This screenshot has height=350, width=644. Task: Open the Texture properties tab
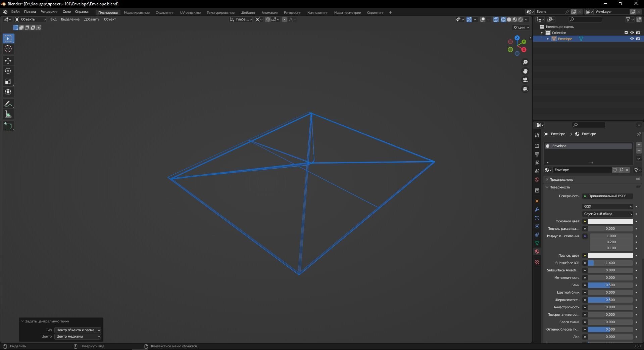(x=537, y=262)
